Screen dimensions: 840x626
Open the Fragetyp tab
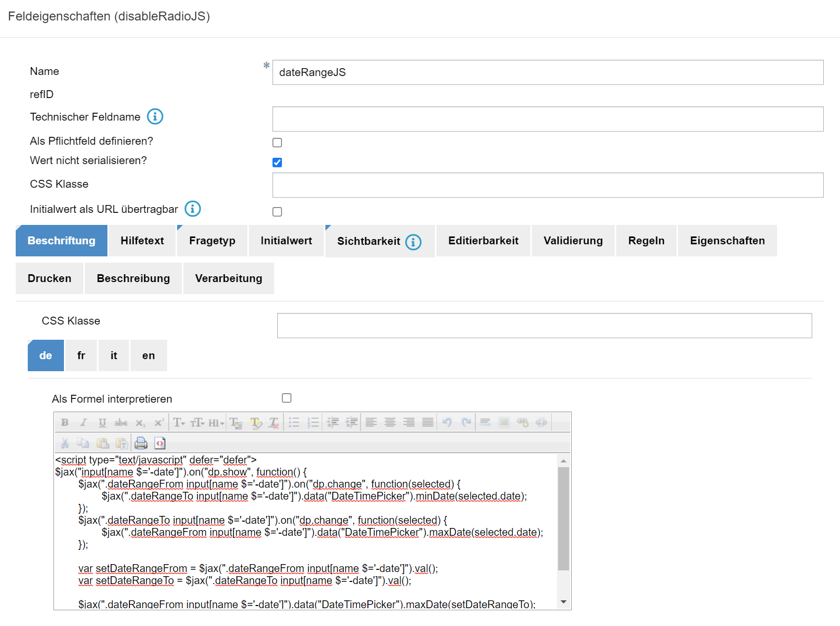coord(212,241)
